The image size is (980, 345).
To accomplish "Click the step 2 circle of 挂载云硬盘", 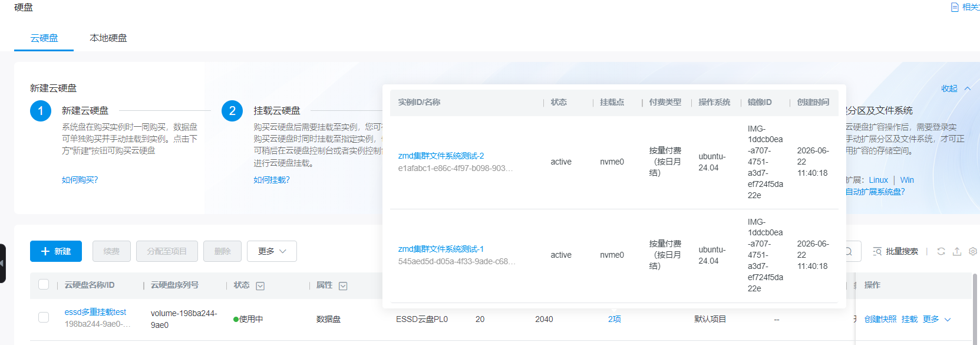I will (x=232, y=111).
